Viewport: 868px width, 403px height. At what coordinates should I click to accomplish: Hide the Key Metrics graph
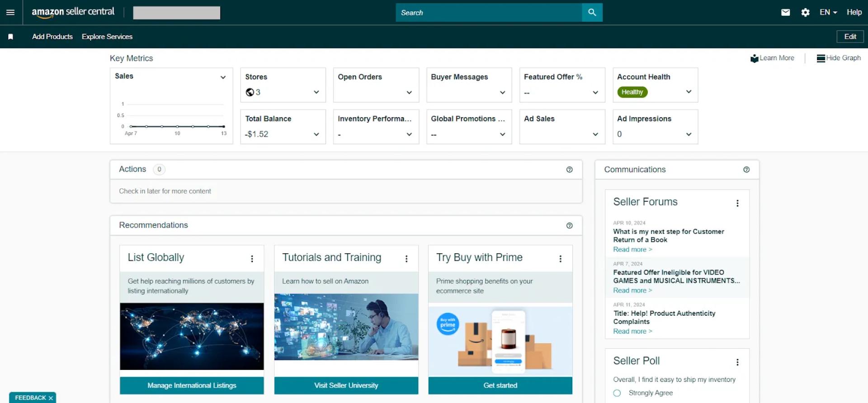point(839,58)
